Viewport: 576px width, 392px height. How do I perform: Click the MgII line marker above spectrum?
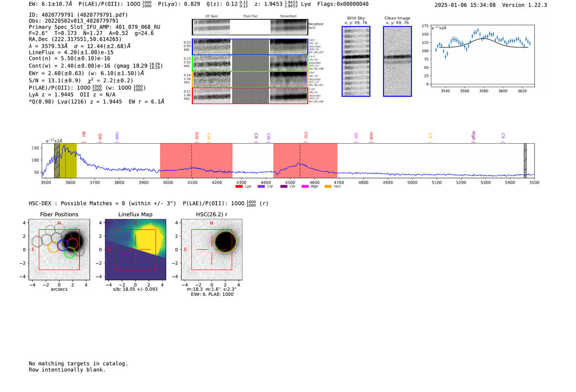473,136
